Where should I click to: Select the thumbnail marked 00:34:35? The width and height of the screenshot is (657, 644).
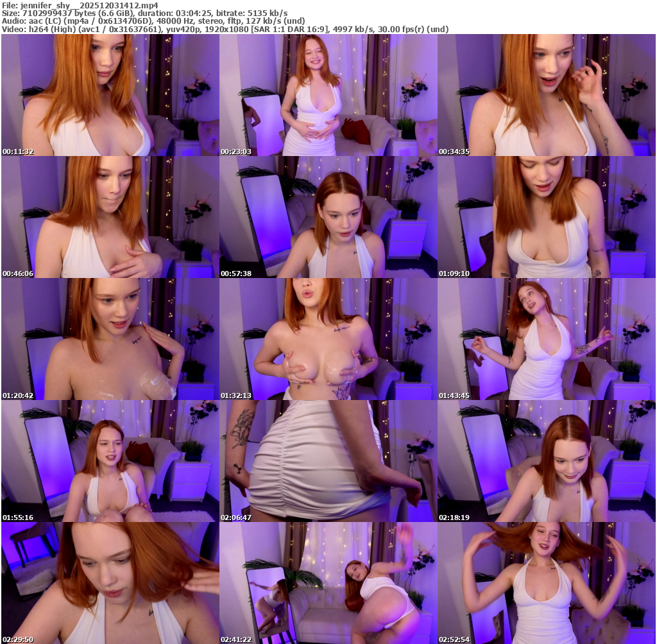(x=546, y=95)
